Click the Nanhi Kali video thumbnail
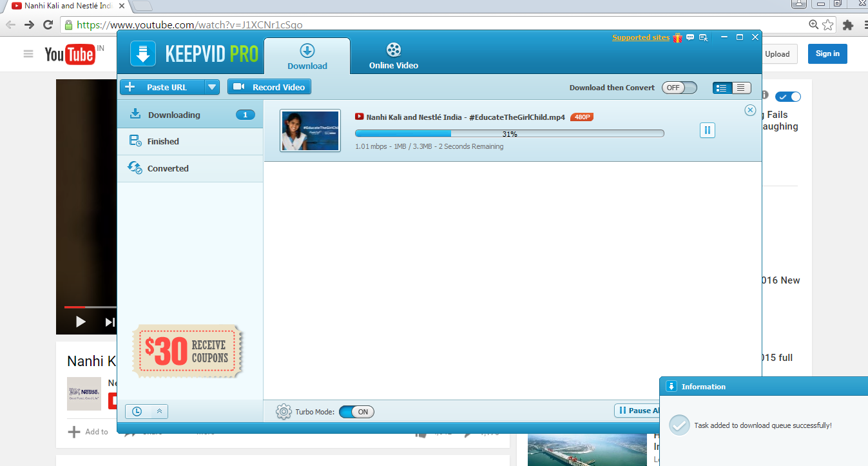The height and width of the screenshot is (466, 868). [x=310, y=131]
